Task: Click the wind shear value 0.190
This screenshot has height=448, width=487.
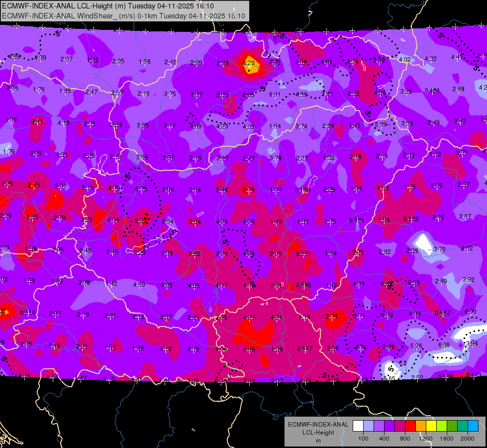Action: (x=302, y=190)
